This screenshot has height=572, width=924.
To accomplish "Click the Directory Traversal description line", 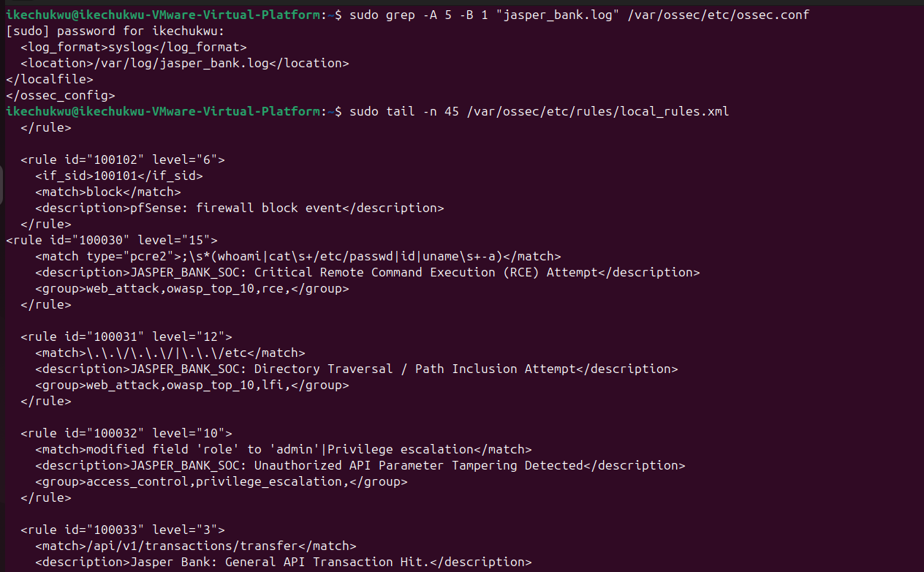I will click(x=357, y=369).
